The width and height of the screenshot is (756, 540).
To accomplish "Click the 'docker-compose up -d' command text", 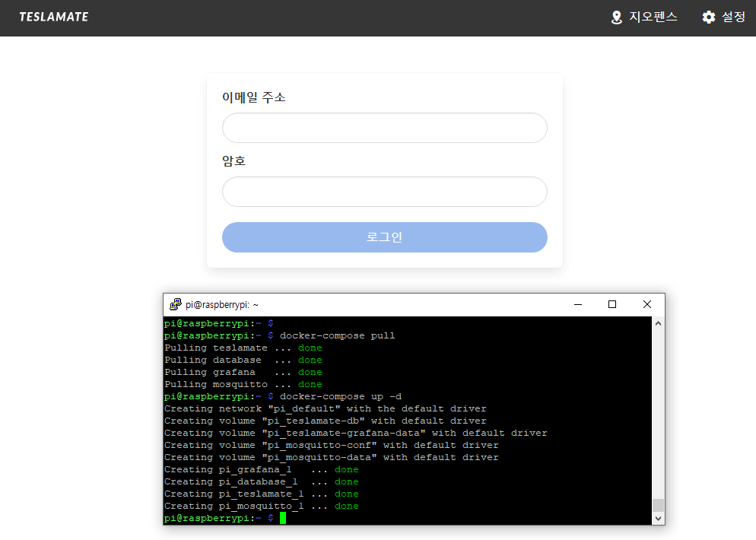I will click(341, 396).
